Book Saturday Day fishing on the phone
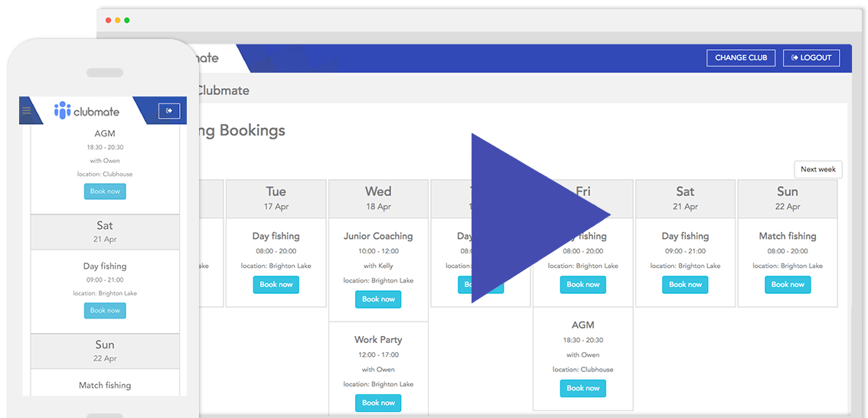868x418 pixels. tap(105, 311)
